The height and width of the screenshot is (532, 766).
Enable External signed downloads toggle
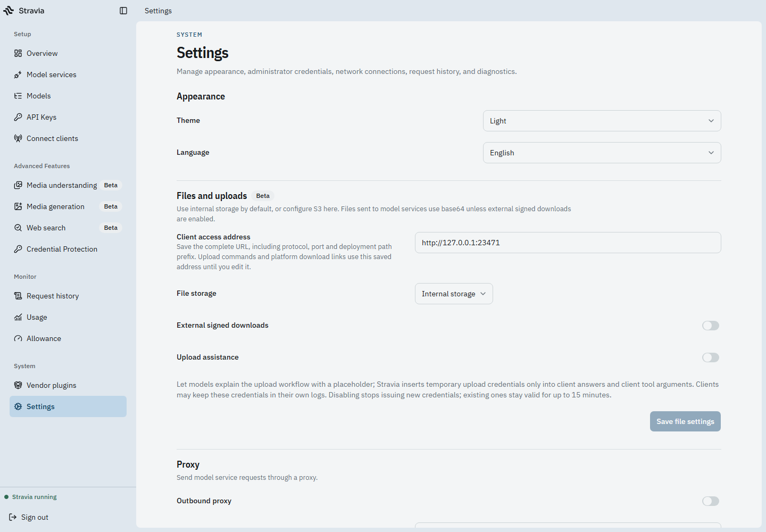pyautogui.click(x=711, y=326)
